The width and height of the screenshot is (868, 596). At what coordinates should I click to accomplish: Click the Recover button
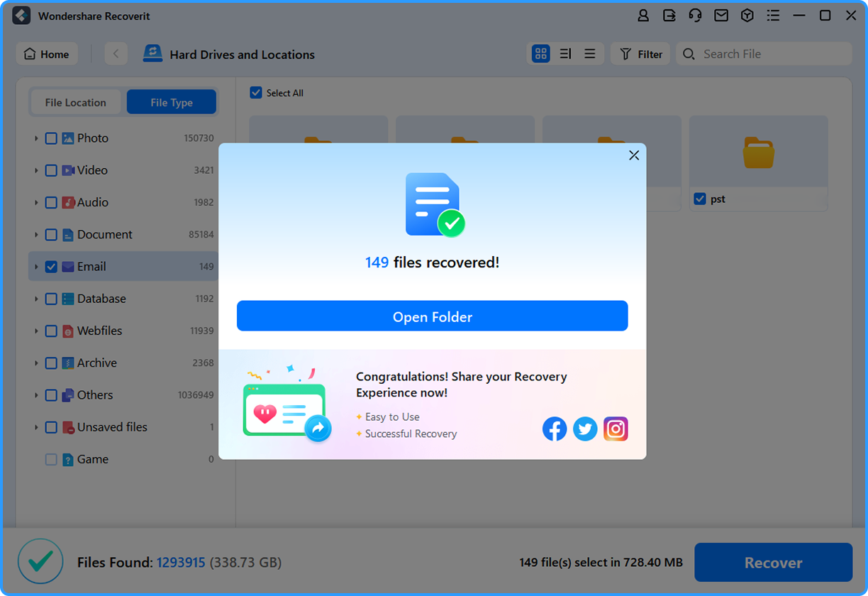click(773, 563)
